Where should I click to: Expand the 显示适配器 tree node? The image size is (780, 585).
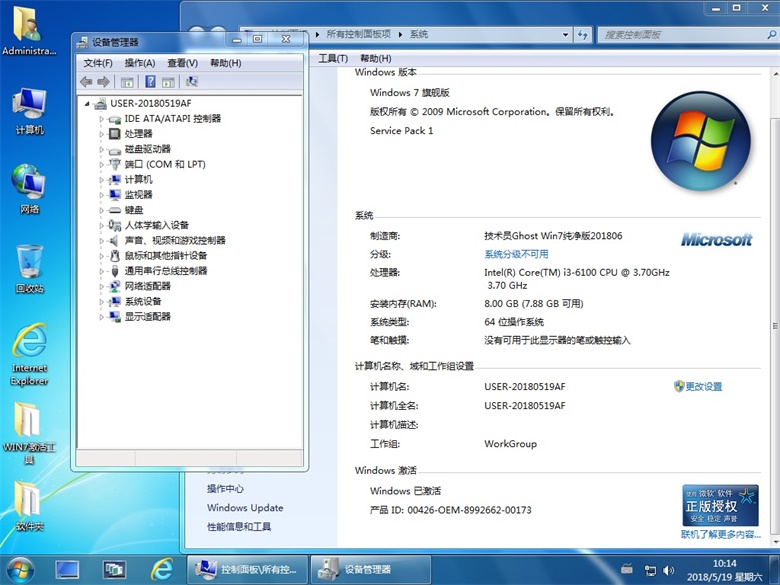[102, 317]
